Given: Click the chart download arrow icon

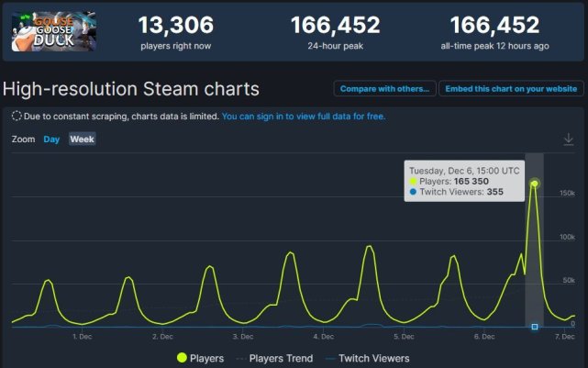Looking at the screenshot, I should 569,139.
